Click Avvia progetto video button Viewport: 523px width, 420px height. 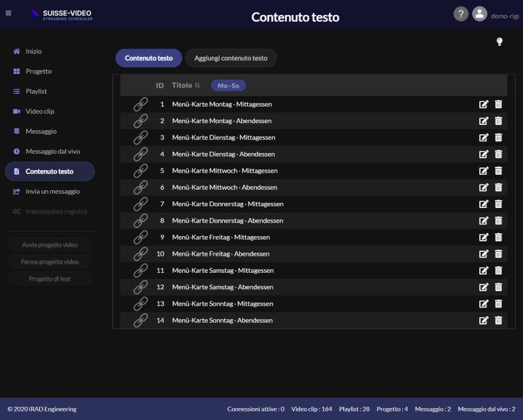pyautogui.click(x=50, y=245)
